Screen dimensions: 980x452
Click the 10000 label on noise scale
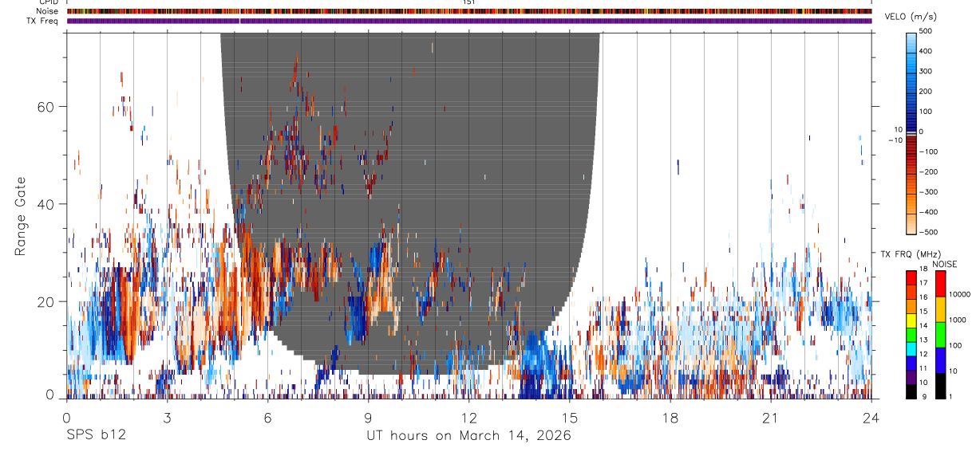961,294
